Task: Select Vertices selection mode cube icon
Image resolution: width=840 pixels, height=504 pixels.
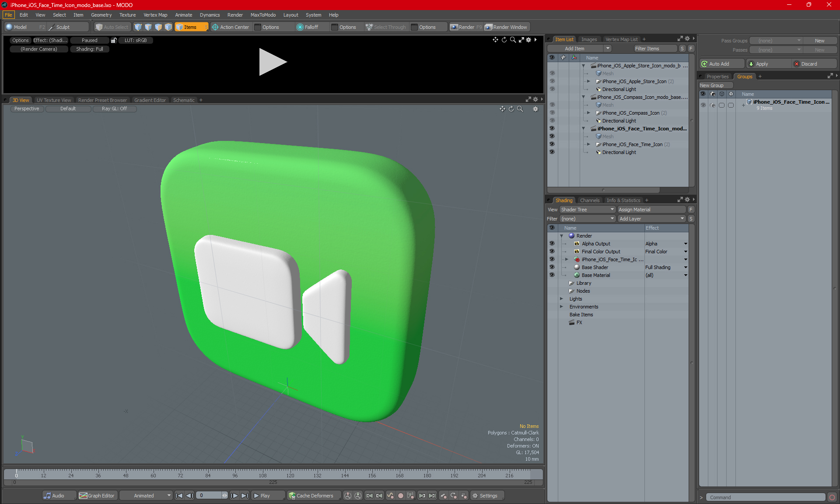Action: (x=138, y=27)
